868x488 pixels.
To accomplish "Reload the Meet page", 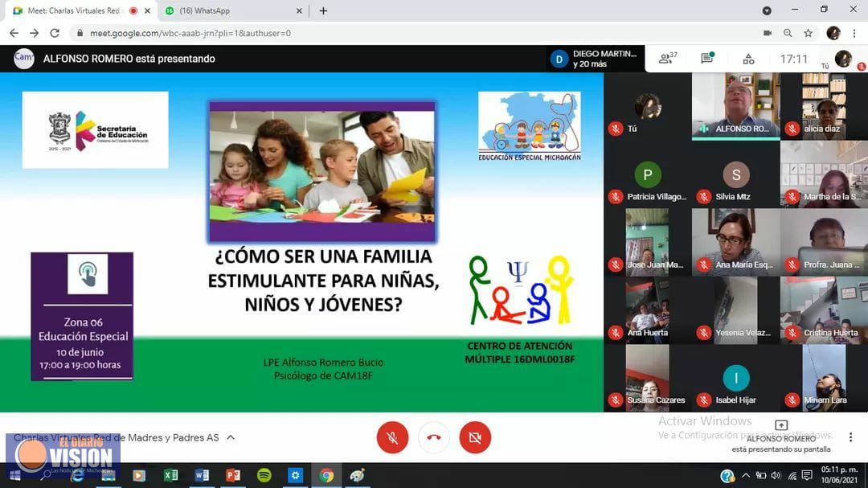I will pos(55,33).
